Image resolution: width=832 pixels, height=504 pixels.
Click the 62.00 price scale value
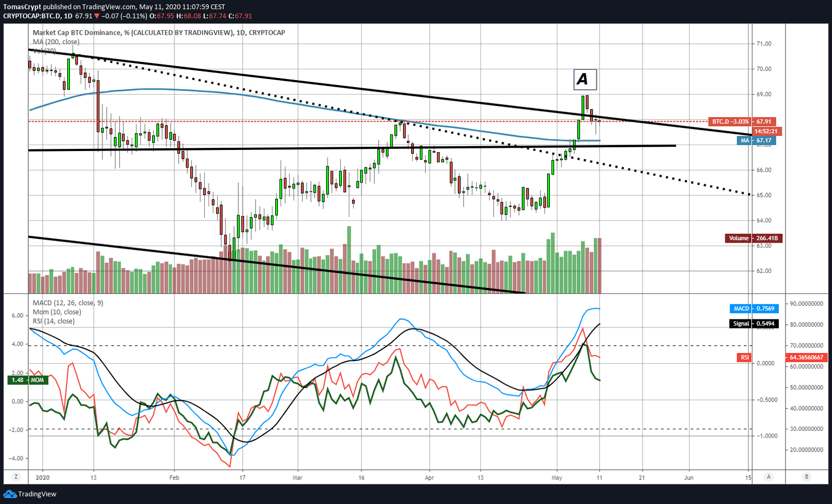pyautogui.click(x=764, y=271)
